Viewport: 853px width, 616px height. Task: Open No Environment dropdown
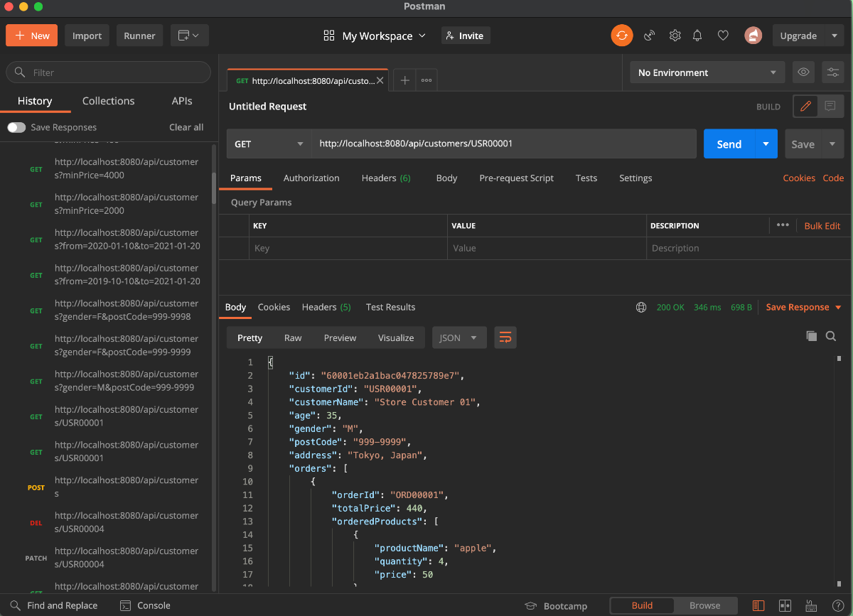point(707,72)
